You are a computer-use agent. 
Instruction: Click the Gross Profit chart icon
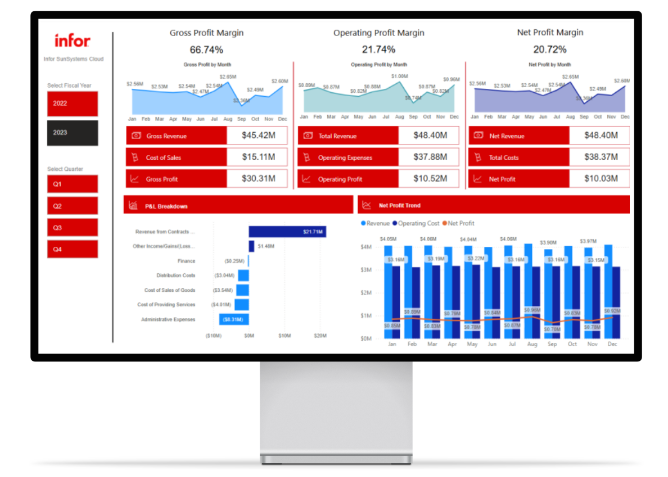click(x=133, y=179)
